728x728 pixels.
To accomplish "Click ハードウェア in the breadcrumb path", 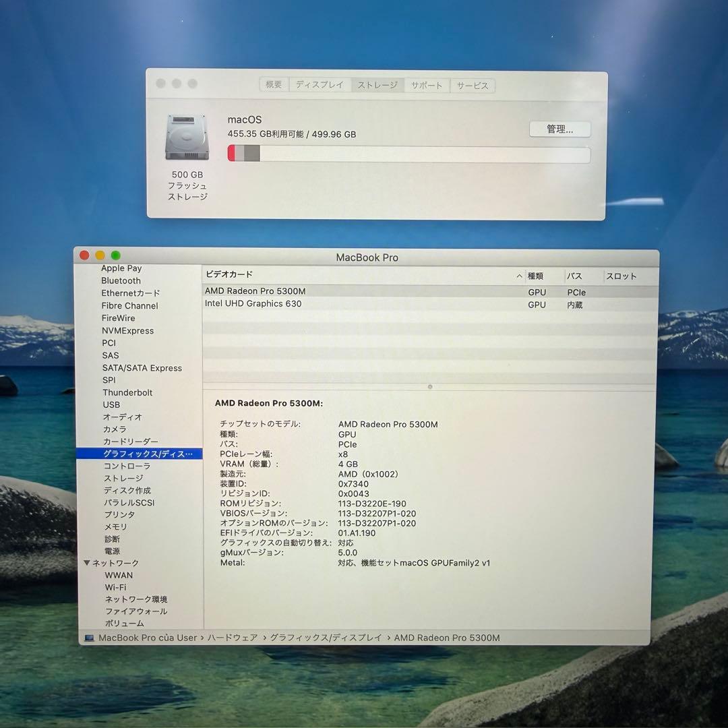I will click(235, 637).
